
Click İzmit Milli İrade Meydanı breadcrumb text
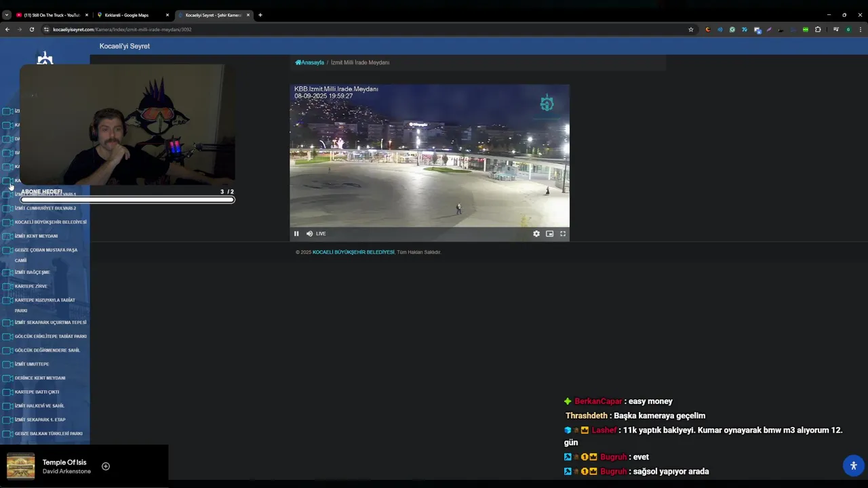(x=360, y=62)
